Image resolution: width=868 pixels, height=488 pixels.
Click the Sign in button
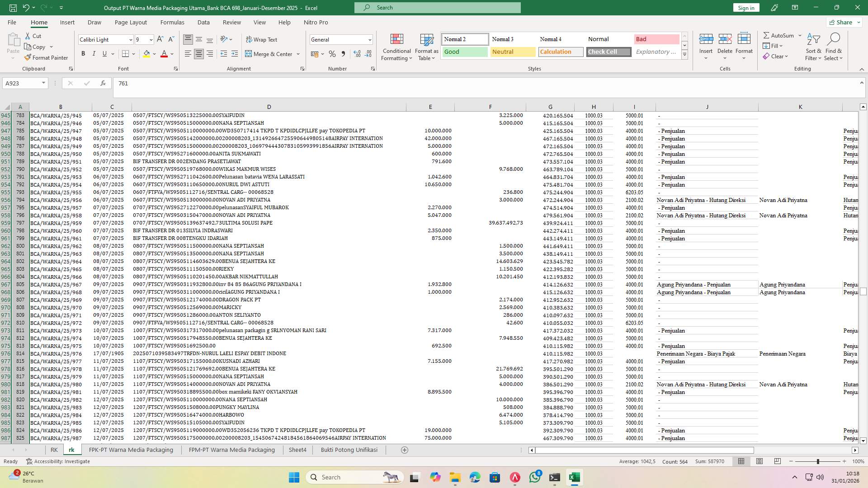click(x=745, y=7)
